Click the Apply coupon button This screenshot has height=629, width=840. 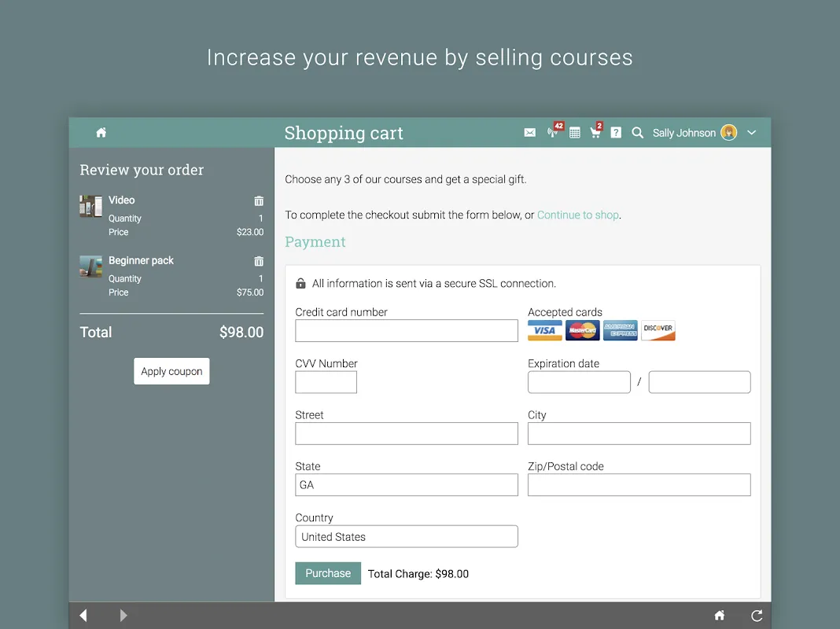pos(171,371)
